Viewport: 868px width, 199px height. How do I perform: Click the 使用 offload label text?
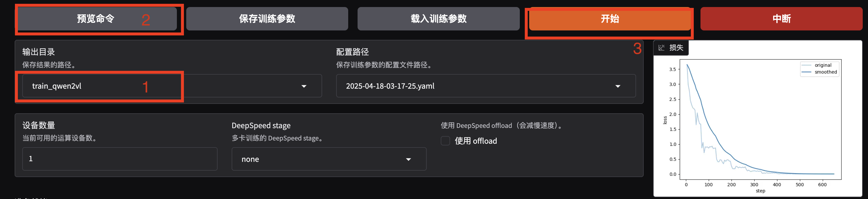click(476, 141)
